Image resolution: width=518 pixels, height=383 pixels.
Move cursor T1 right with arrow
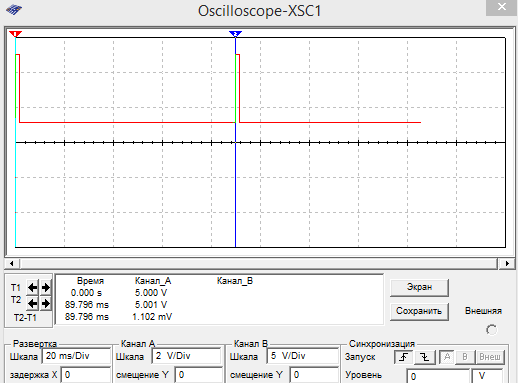tap(45, 287)
